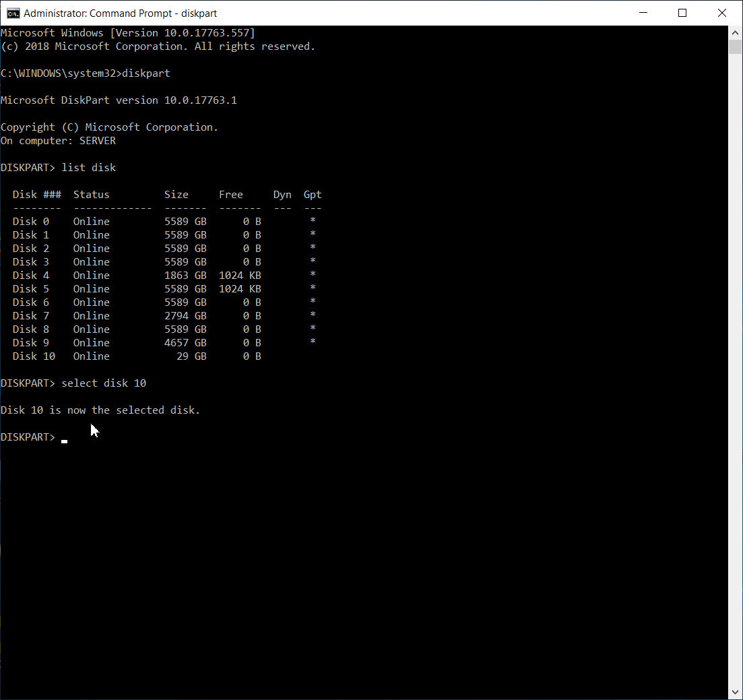
Task: Click the 'Disk 3' row label
Action: (x=31, y=262)
